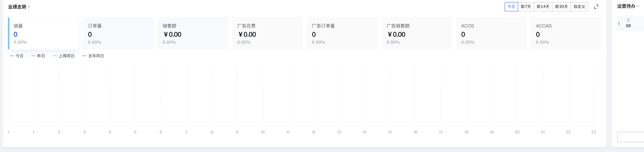
Task: Toggle the 去年同日 legend series
Action: 93,56
